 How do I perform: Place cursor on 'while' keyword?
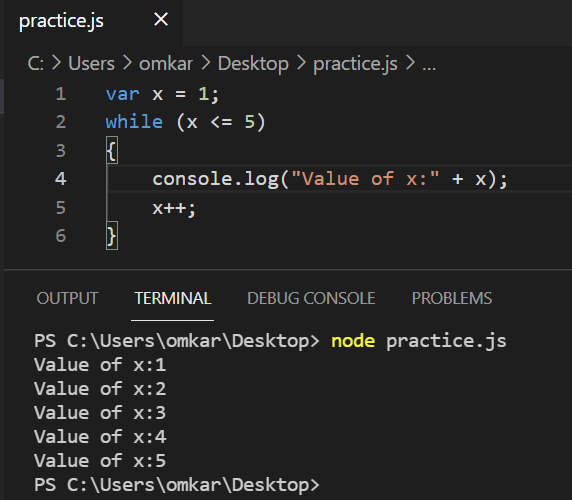coord(134,122)
